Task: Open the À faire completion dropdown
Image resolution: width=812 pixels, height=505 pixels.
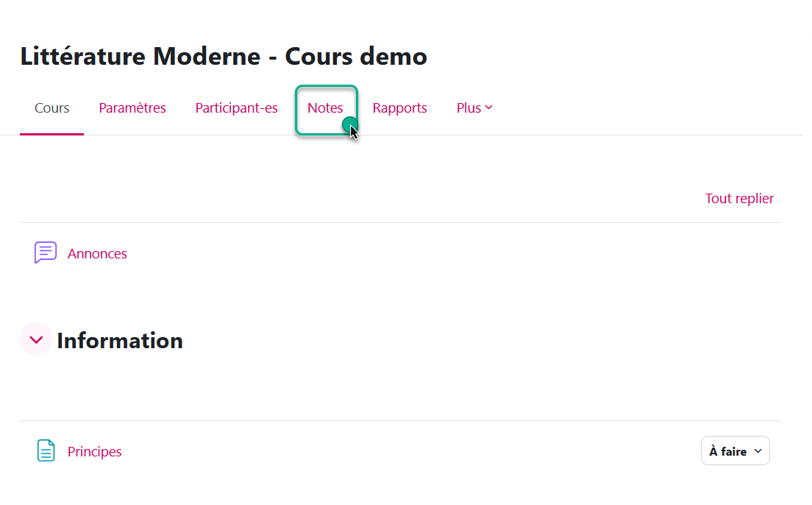Action: coord(734,451)
